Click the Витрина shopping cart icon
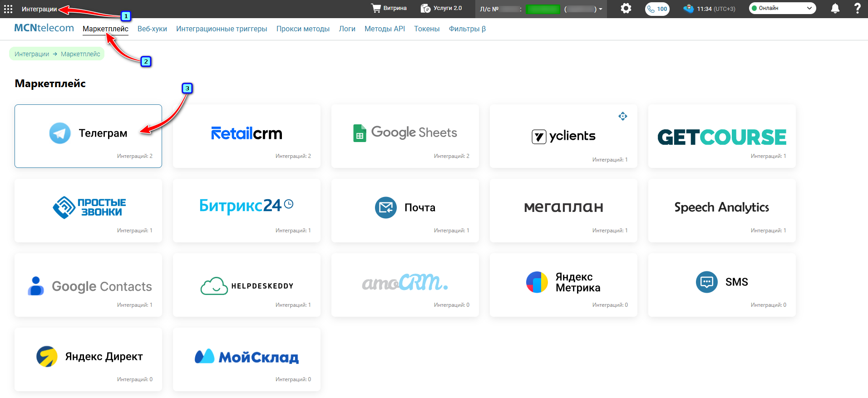 point(376,8)
